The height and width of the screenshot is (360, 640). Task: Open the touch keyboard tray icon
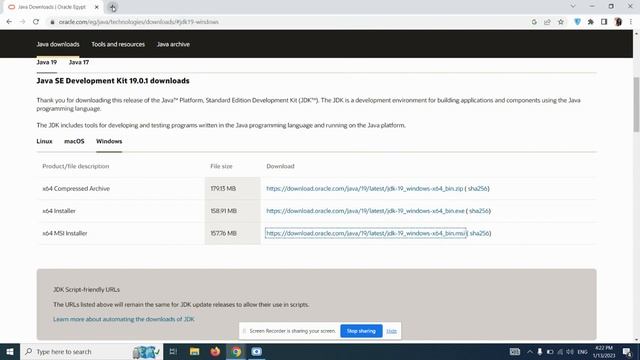(x=515, y=352)
